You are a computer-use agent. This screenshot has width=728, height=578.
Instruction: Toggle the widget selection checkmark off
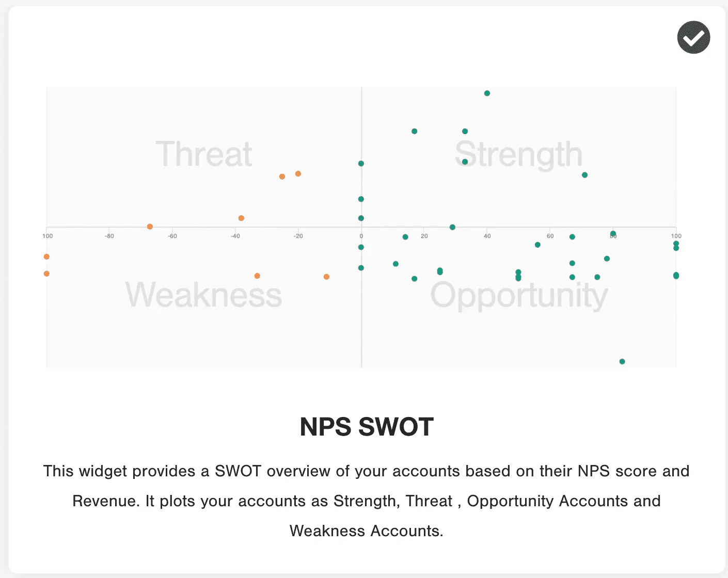pyautogui.click(x=693, y=37)
